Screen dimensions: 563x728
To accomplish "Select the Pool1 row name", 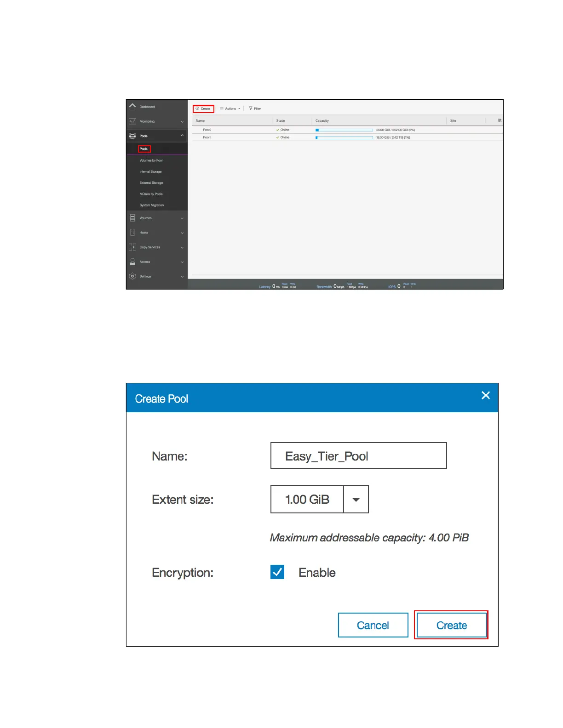I will [x=207, y=137].
